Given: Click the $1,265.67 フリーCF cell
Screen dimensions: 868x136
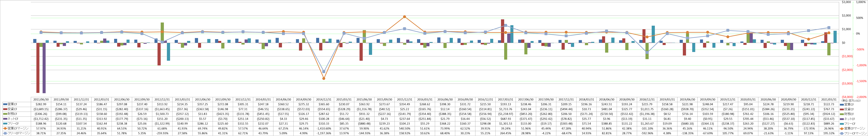Looking at the screenshot, I should (647, 124).
